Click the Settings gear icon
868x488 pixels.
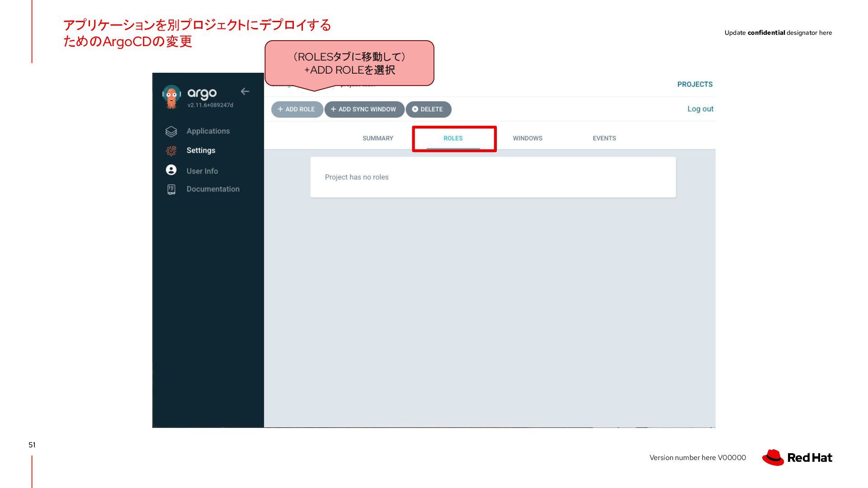(x=171, y=151)
